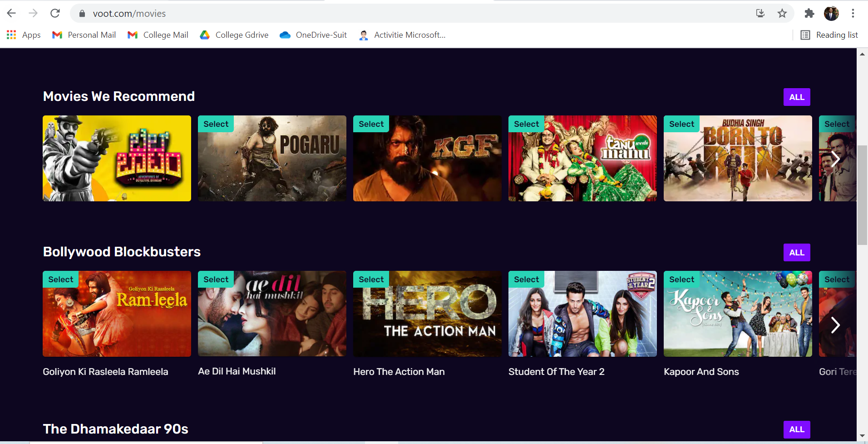Screen dimensions: 868x444
Task: Select the Student Of The Year 2 poster
Action: 582,314
